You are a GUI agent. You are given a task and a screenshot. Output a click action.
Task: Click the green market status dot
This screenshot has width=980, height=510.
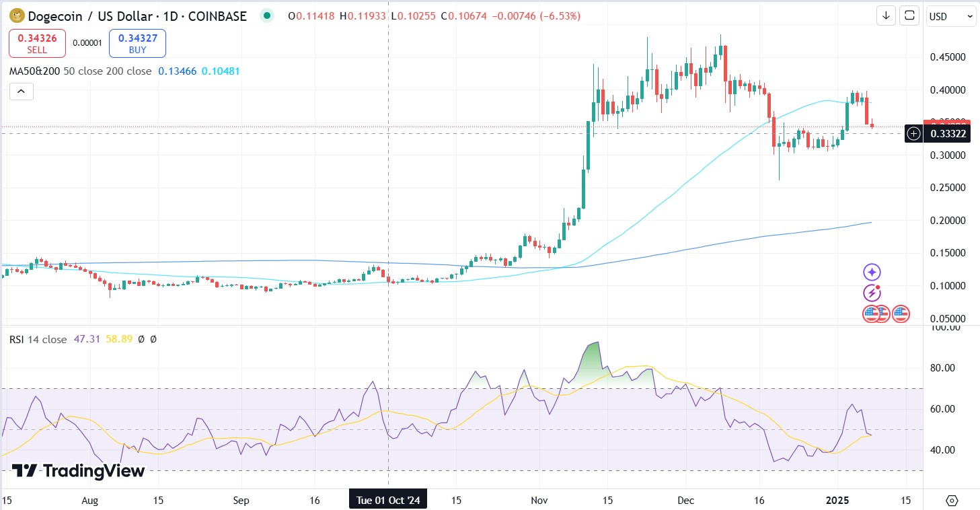tap(268, 15)
